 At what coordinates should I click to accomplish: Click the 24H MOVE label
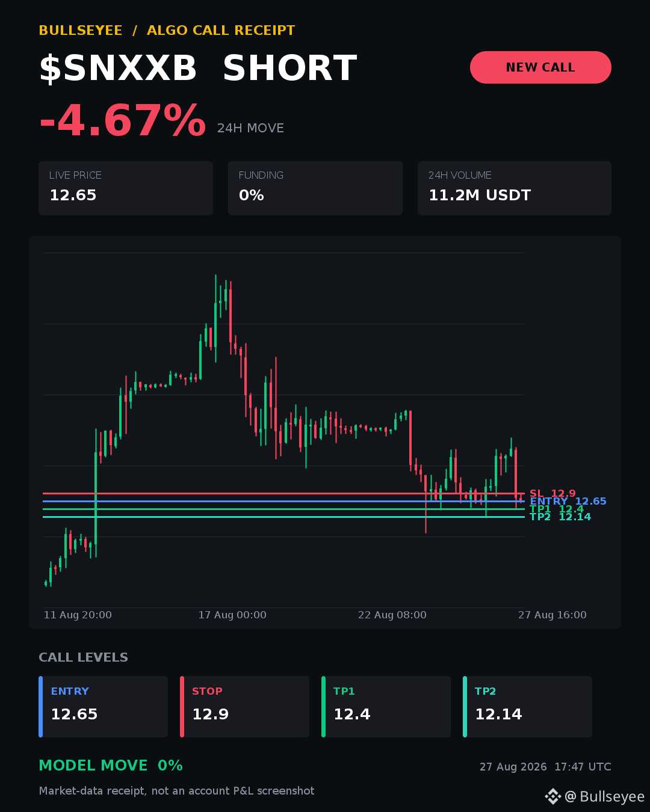coord(250,128)
